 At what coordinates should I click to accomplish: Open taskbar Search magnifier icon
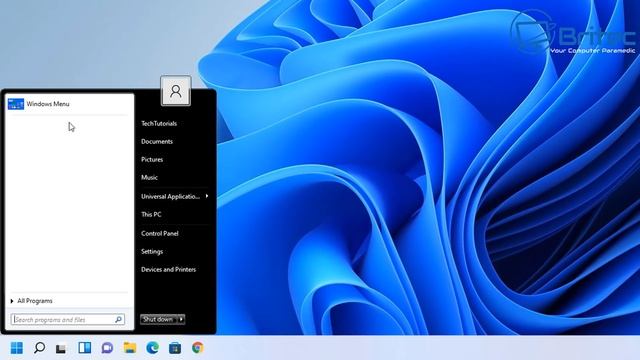coord(39,348)
